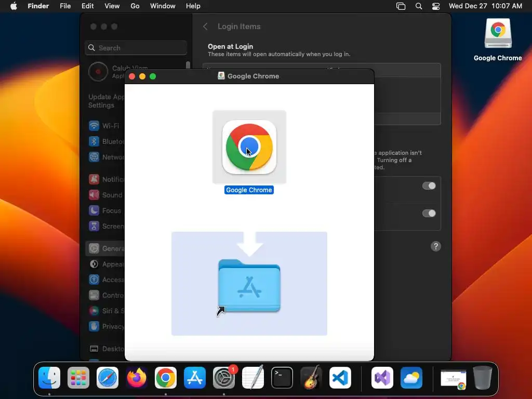Open the Go menu
This screenshot has width=532, height=399.
click(135, 6)
